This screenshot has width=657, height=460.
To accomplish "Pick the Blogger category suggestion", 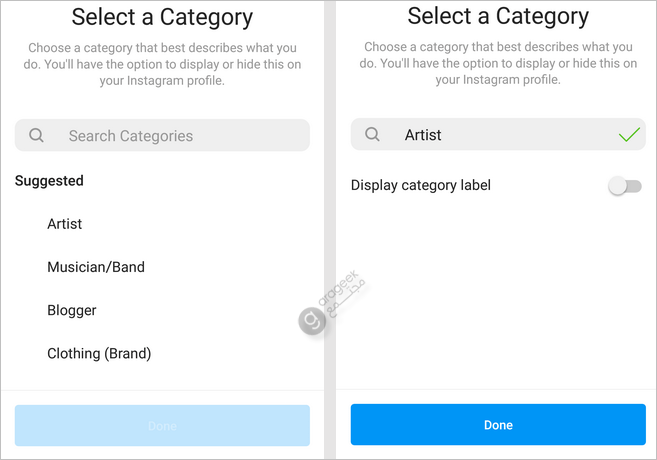I will click(x=72, y=310).
